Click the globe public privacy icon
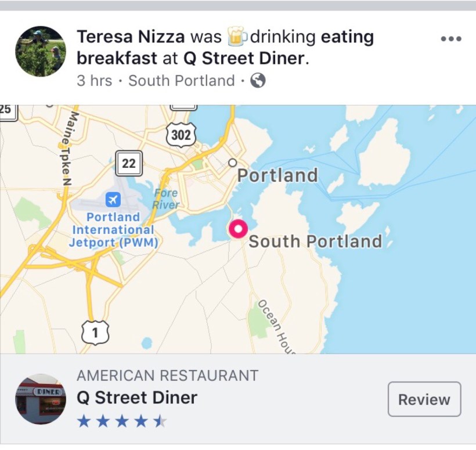Viewport: 476px width, 450px height. (258, 81)
